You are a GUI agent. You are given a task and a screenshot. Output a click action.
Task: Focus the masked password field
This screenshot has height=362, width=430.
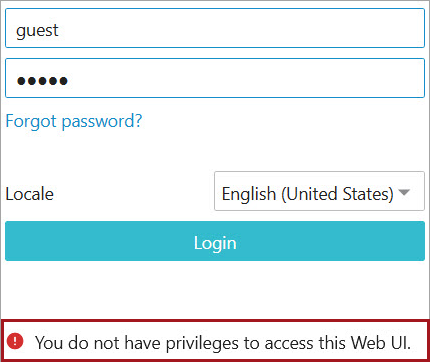pyautogui.click(x=215, y=78)
